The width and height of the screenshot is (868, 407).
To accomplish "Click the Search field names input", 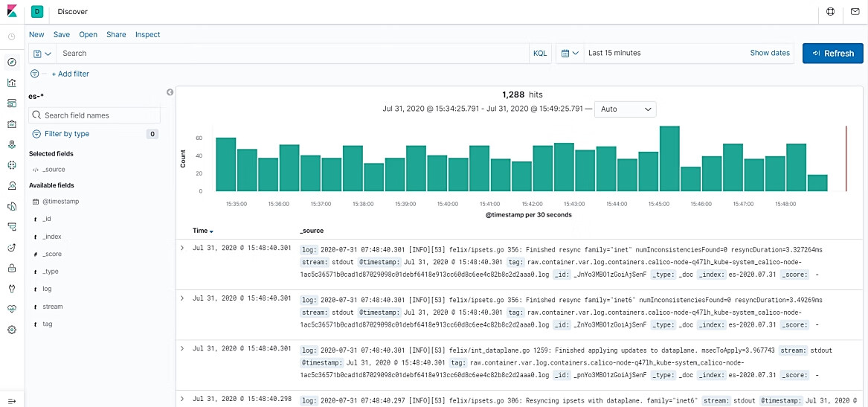I will (94, 115).
